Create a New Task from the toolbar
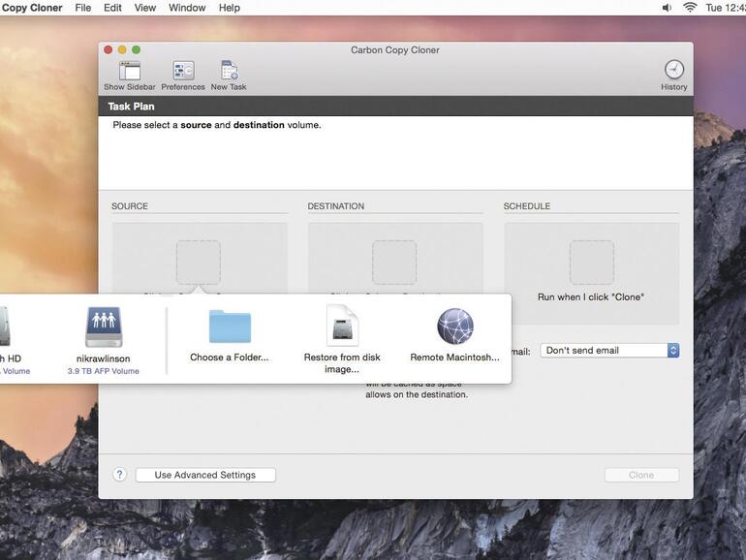This screenshot has height=560, width=746. pos(229,71)
